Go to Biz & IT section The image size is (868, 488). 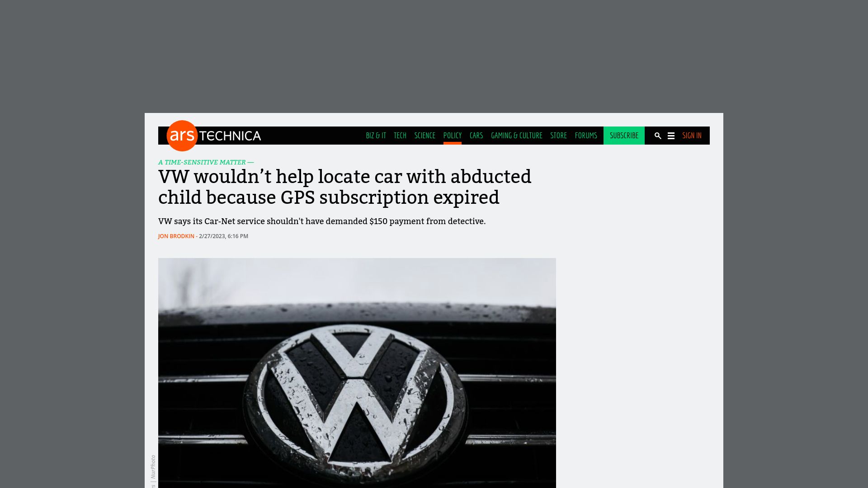(376, 136)
